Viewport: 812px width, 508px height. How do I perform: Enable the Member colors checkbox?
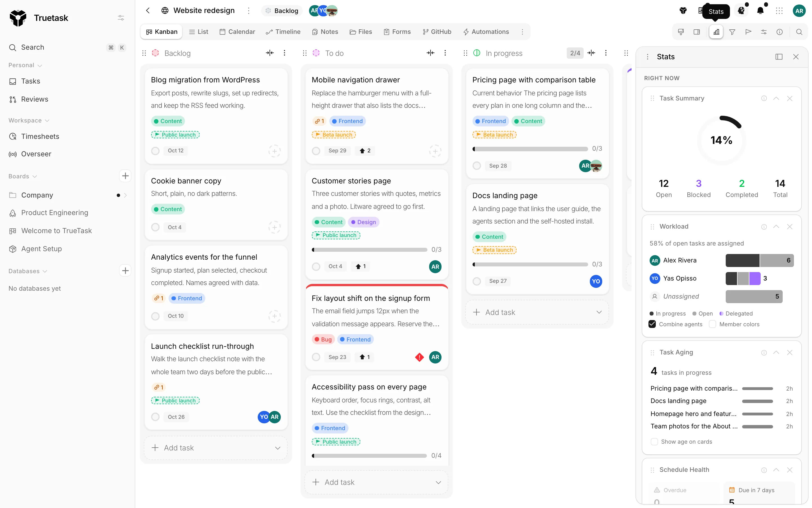click(712, 324)
